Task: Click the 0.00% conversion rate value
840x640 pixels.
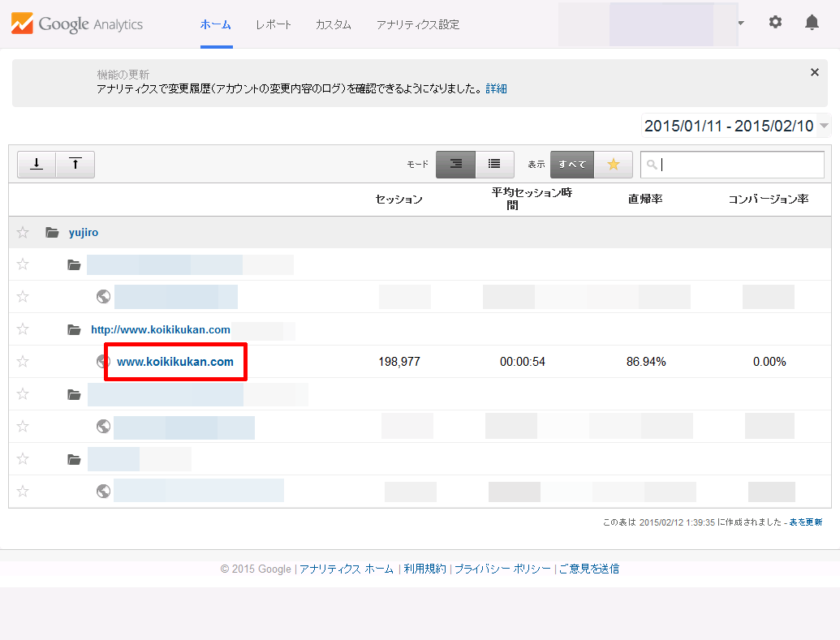Action: click(x=769, y=362)
